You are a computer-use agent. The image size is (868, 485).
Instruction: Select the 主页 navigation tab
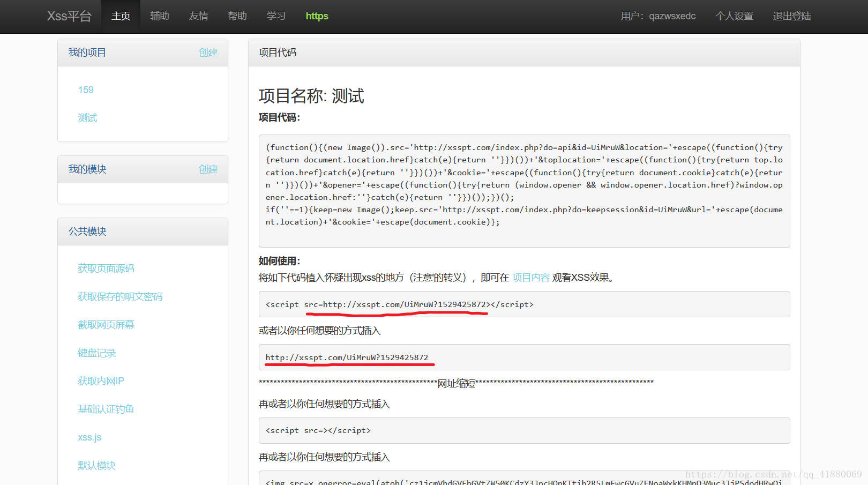(121, 16)
